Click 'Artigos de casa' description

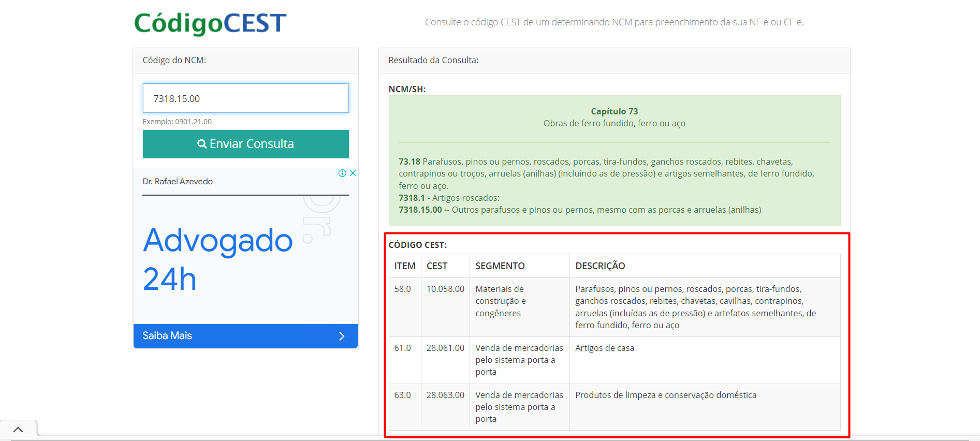(605, 348)
